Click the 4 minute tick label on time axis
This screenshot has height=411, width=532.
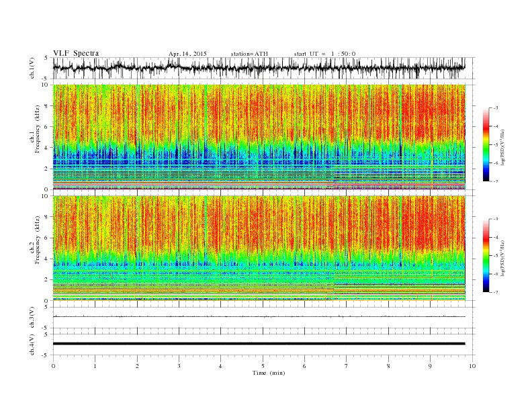pyautogui.click(x=220, y=366)
